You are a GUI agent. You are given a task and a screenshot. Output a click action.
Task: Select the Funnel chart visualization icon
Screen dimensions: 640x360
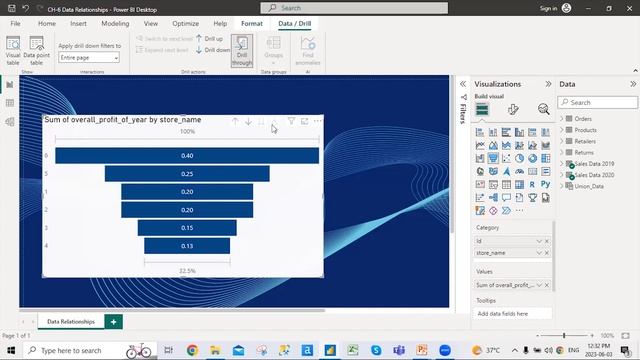493,158
